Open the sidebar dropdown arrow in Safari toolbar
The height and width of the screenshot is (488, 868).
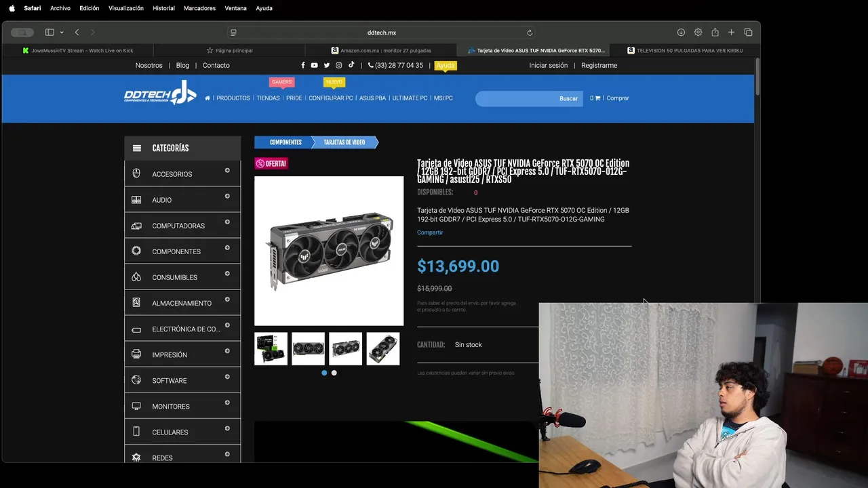tap(62, 33)
